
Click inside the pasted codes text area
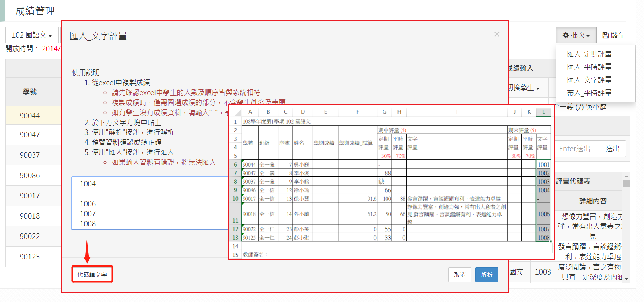150,204
